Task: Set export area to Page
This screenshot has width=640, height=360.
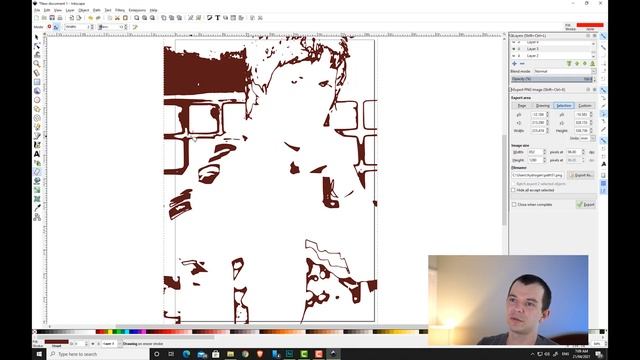Action: point(522,106)
